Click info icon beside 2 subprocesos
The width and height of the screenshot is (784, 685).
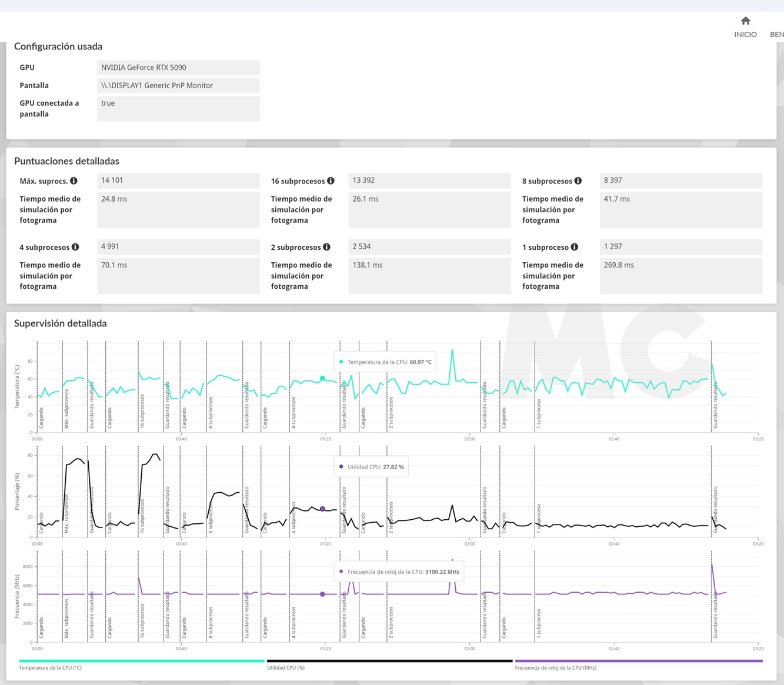click(326, 248)
